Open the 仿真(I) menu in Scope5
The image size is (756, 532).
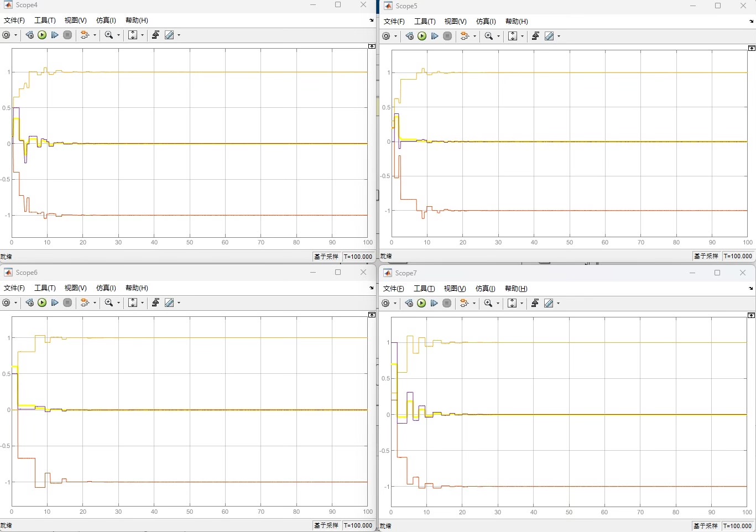coord(486,21)
